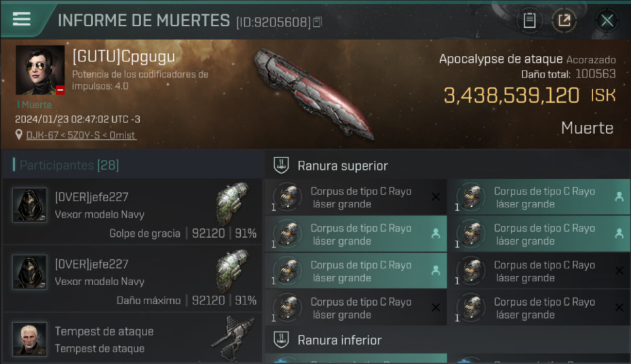This screenshot has height=364, width=631.
Task: Open the DJK-67 location link
Action: click(81, 135)
